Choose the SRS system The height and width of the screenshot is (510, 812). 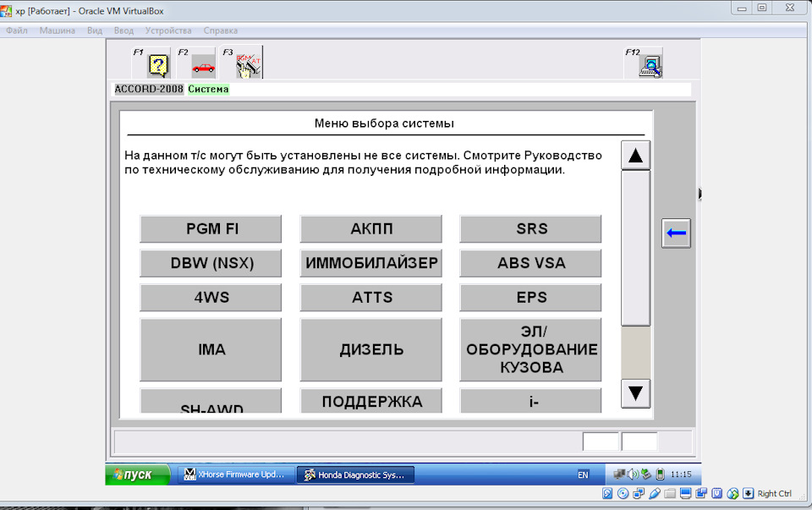tap(531, 229)
